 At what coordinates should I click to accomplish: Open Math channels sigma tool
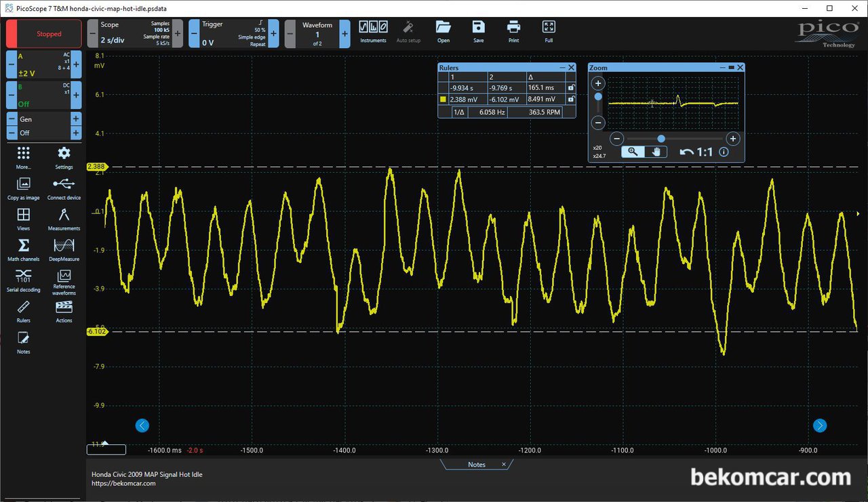pos(24,249)
